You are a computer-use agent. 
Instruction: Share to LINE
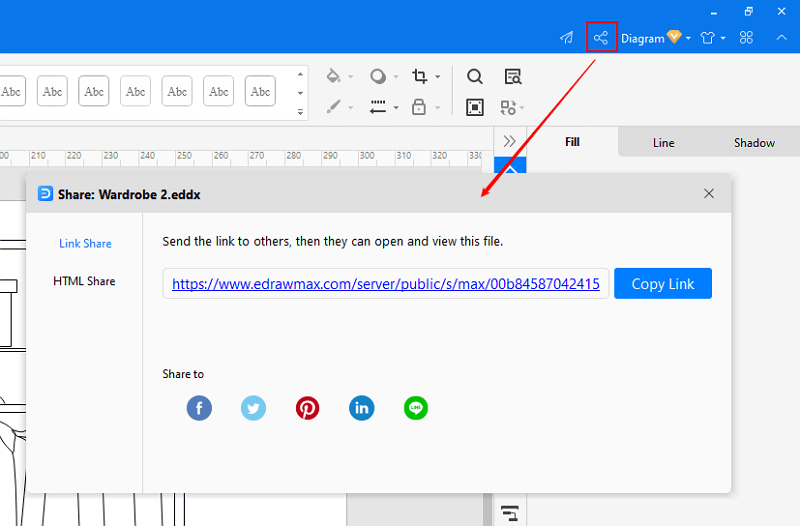(x=416, y=408)
